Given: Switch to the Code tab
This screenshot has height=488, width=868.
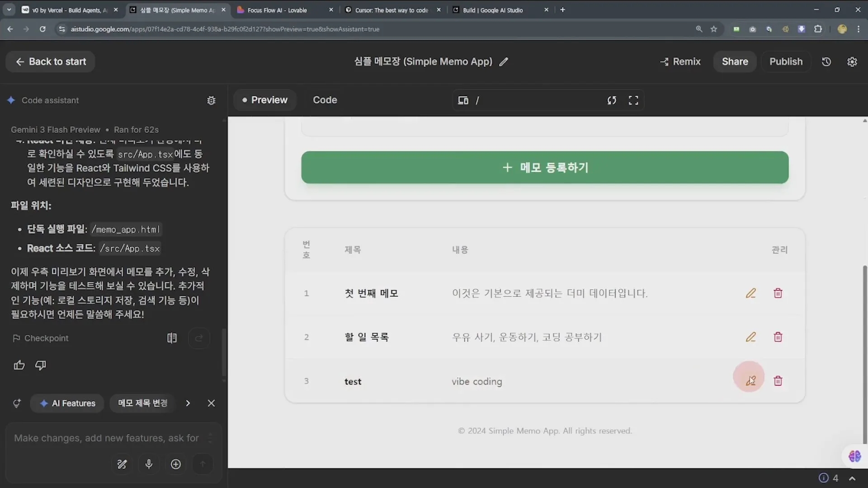Looking at the screenshot, I should click(x=325, y=100).
